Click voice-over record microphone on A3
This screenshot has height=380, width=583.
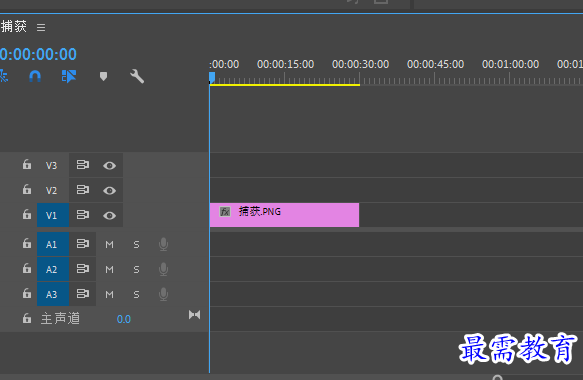pyautogui.click(x=163, y=294)
